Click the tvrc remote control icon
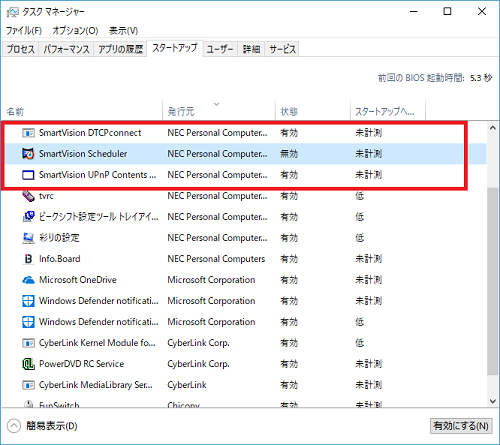This screenshot has height=445, width=500. pos(28,196)
